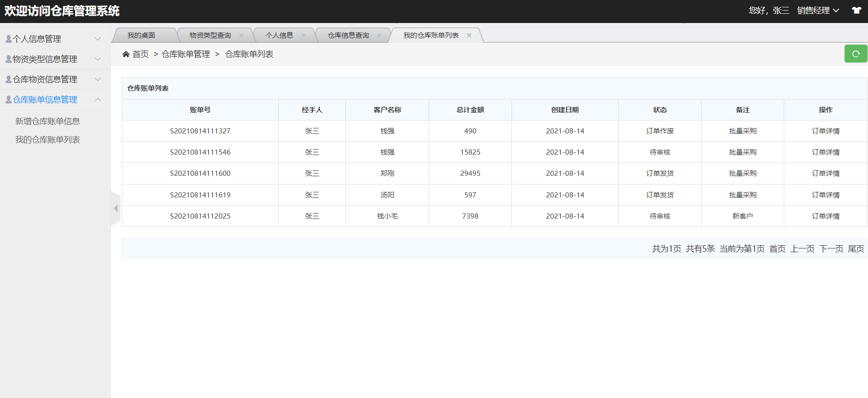Click the 状态 column header
The image size is (868, 398).
click(x=660, y=110)
